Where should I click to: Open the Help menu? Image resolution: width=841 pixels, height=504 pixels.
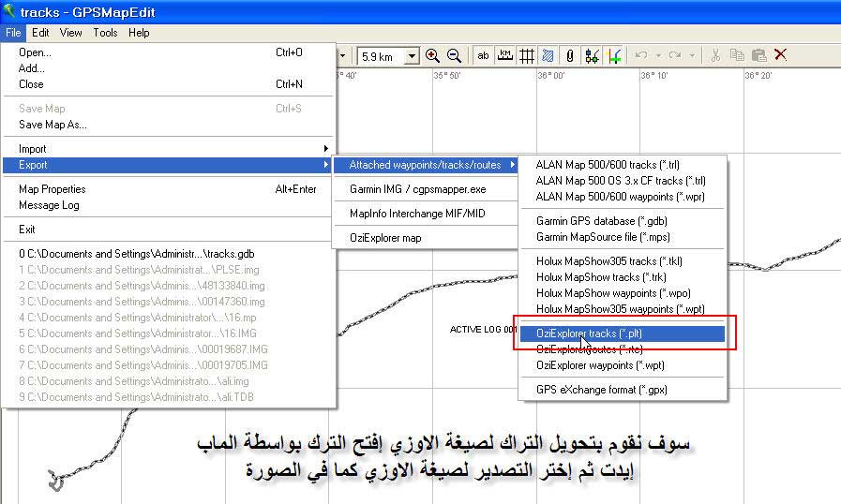pyautogui.click(x=139, y=33)
